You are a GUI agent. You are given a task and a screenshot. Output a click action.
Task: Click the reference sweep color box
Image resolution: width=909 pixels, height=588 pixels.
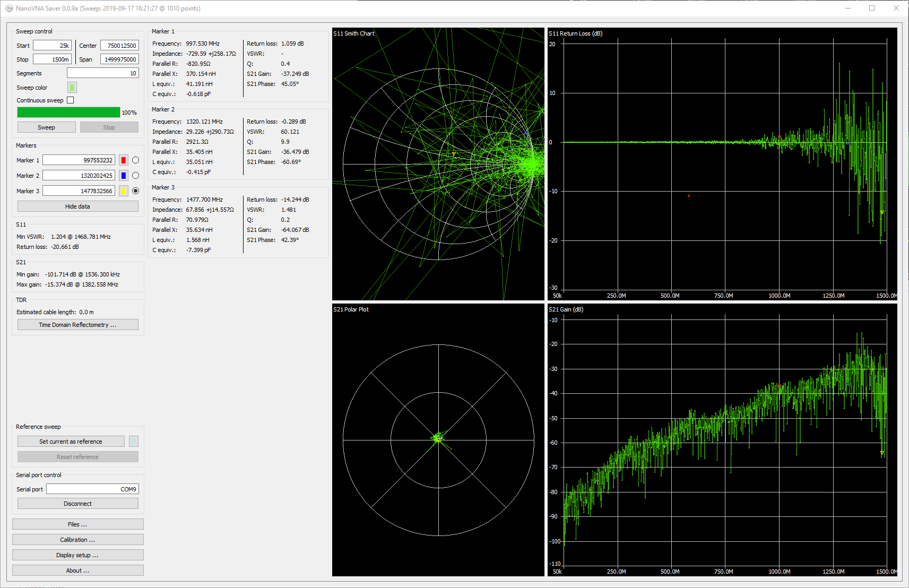[x=134, y=442]
